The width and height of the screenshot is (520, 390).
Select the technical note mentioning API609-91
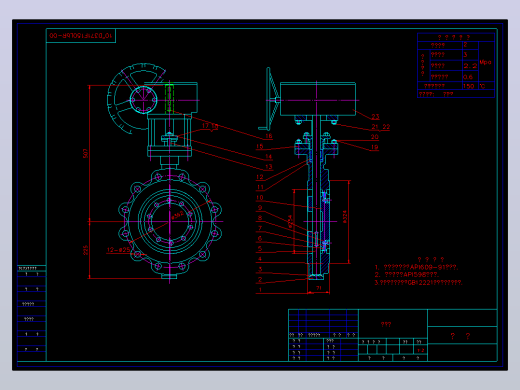pyautogui.click(x=416, y=267)
